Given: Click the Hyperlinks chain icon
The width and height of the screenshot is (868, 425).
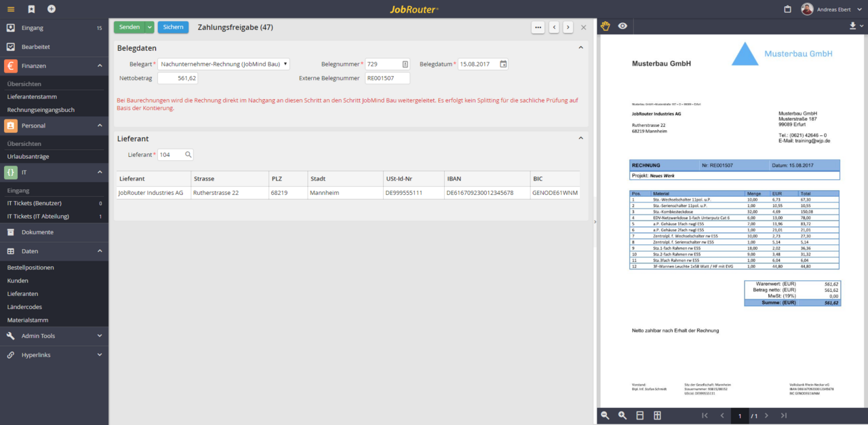Looking at the screenshot, I should point(10,355).
